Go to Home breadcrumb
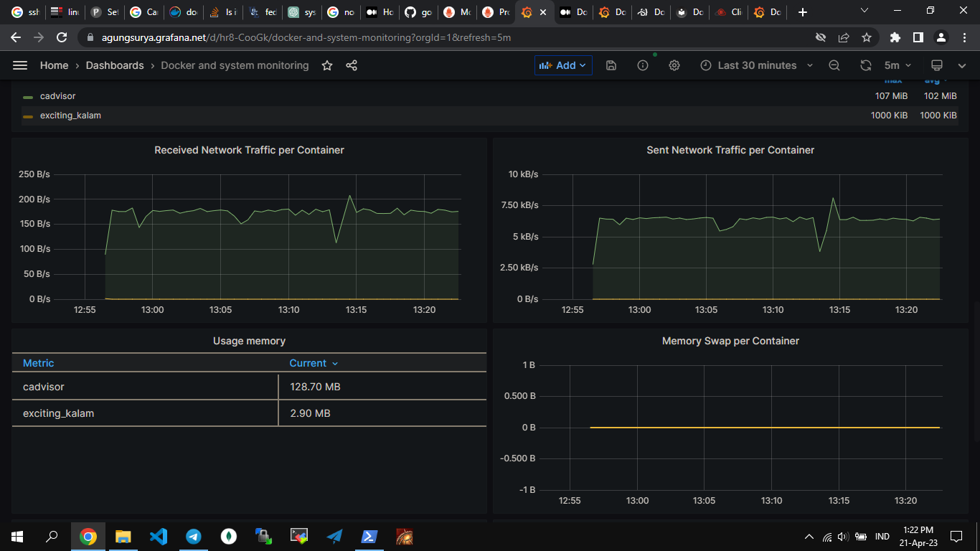The image size is (980, 551). pyautogui.click(x=54, y=65)
